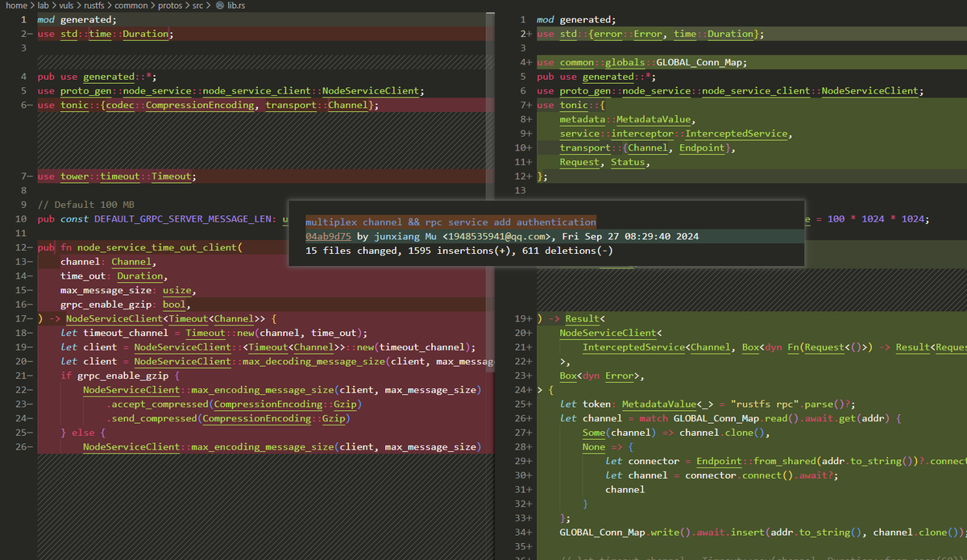The height and width of the screenshot is (560, 967).
Task: Click 'time_out: Duration' parameter
Action: [113, 276]
